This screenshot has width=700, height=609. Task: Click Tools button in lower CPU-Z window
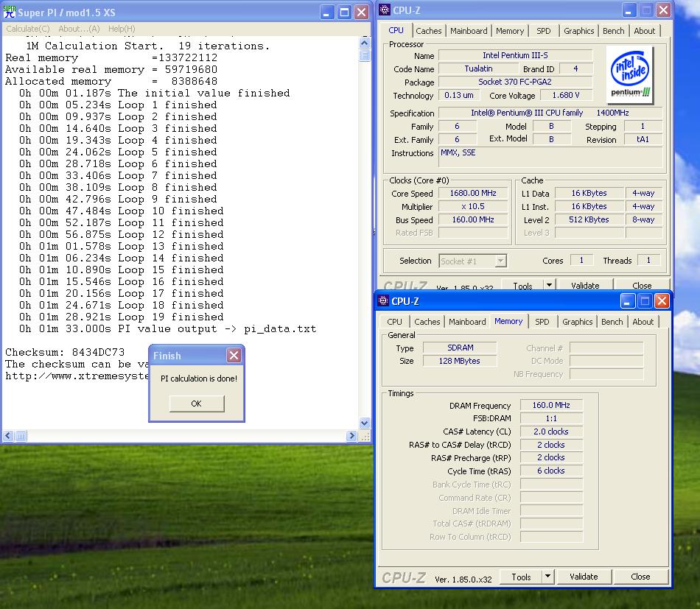click(521, 577)
